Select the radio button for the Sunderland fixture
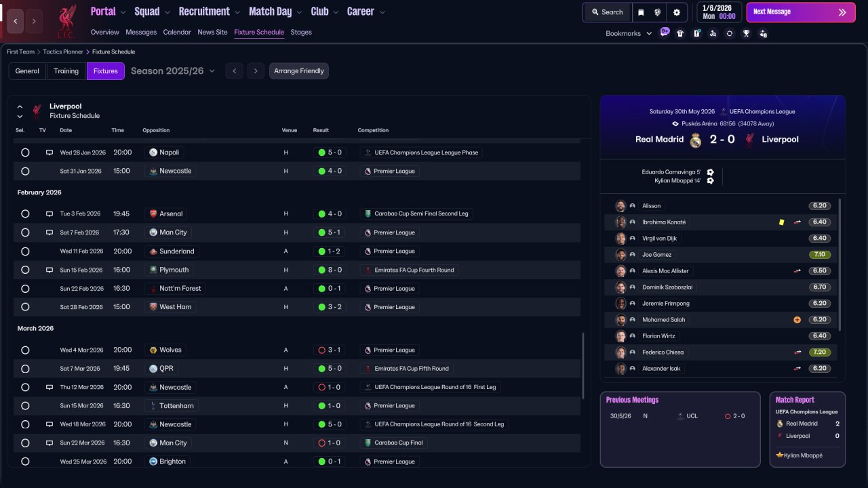868x488 pixels. [25, 251]
